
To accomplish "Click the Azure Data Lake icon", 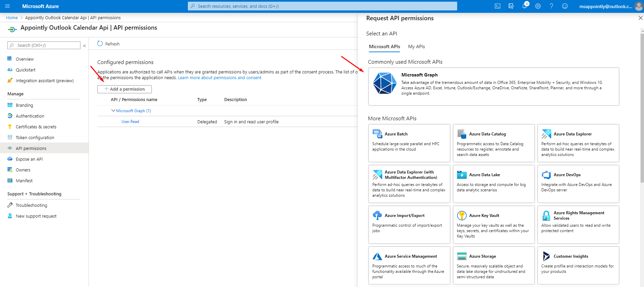I will click(x=462, y=174).
